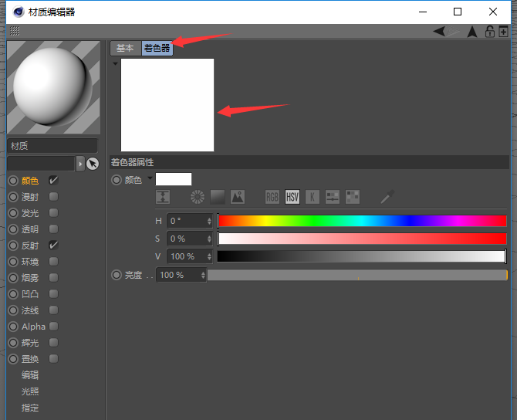Expand the 颜色 color chooser triangle
Image resolution: width=517 pixels, height=420 pixels.
pos(150,178)
